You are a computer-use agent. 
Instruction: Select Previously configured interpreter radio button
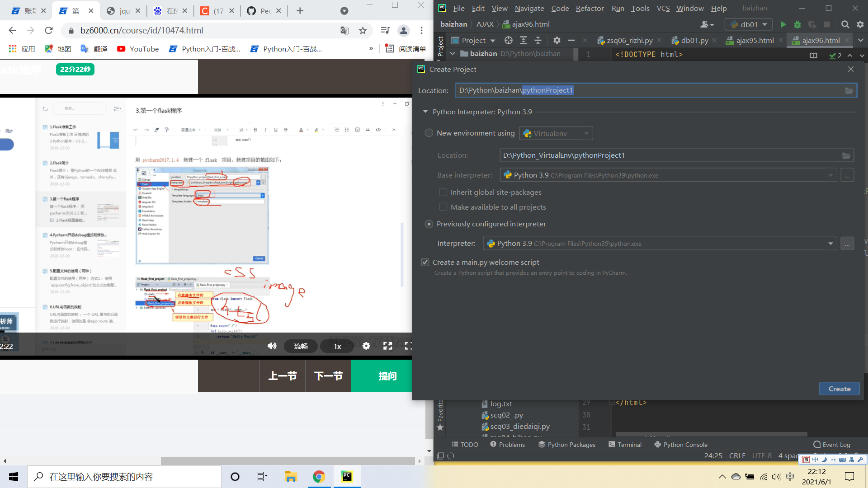429,224
